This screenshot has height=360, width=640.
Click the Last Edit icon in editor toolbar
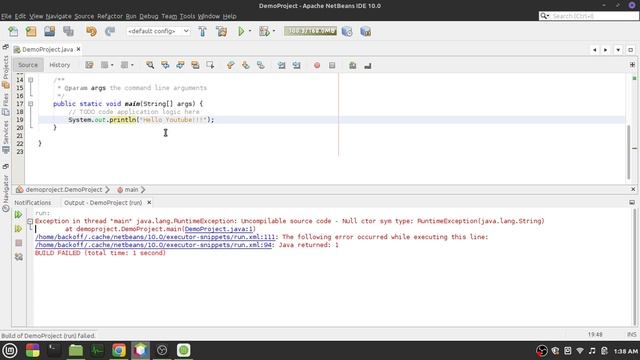point(89,65)
